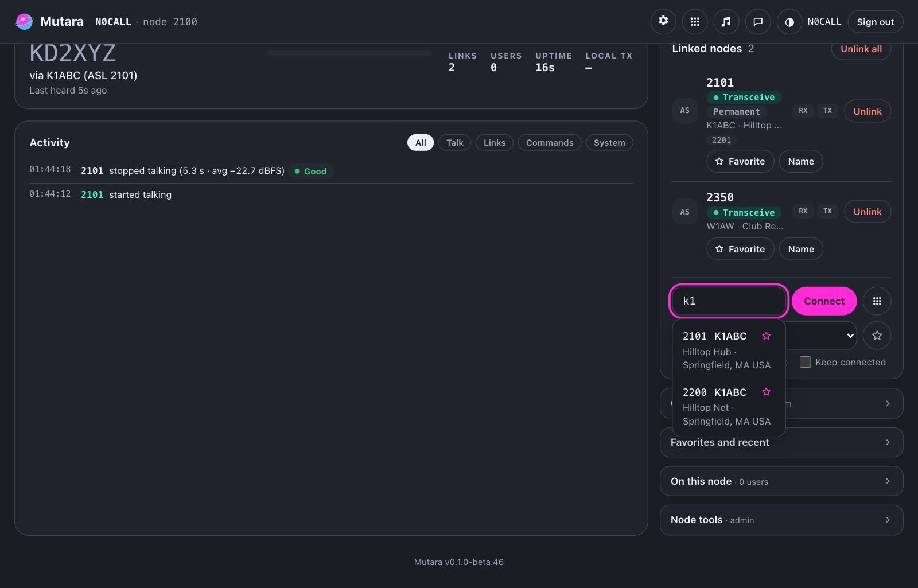Screen dimensions: 918x588
Task: Select the Commands activity filter
Action: (x=550, y=143)
